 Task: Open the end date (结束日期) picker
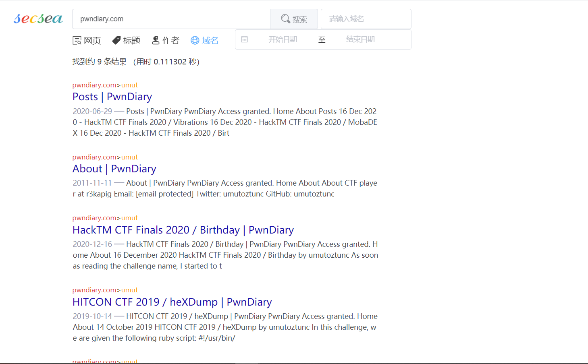(x=360, y=39)
